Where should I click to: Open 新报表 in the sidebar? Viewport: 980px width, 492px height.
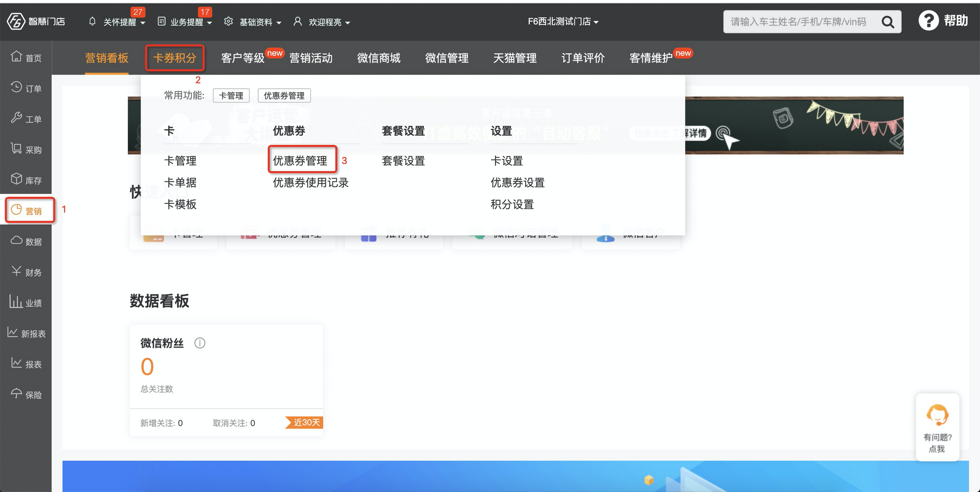pyautogui.click(x=26, y=333)
